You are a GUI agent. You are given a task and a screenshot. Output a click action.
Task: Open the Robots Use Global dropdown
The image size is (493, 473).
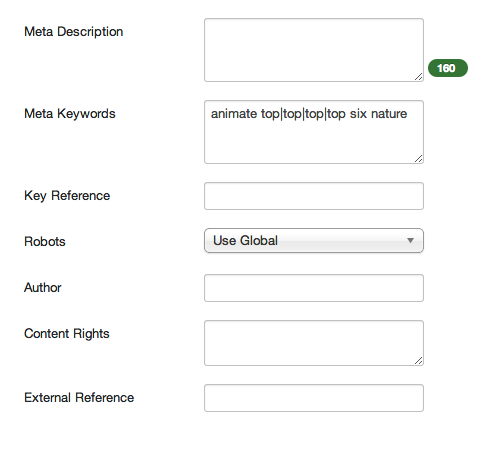[314, 241]
